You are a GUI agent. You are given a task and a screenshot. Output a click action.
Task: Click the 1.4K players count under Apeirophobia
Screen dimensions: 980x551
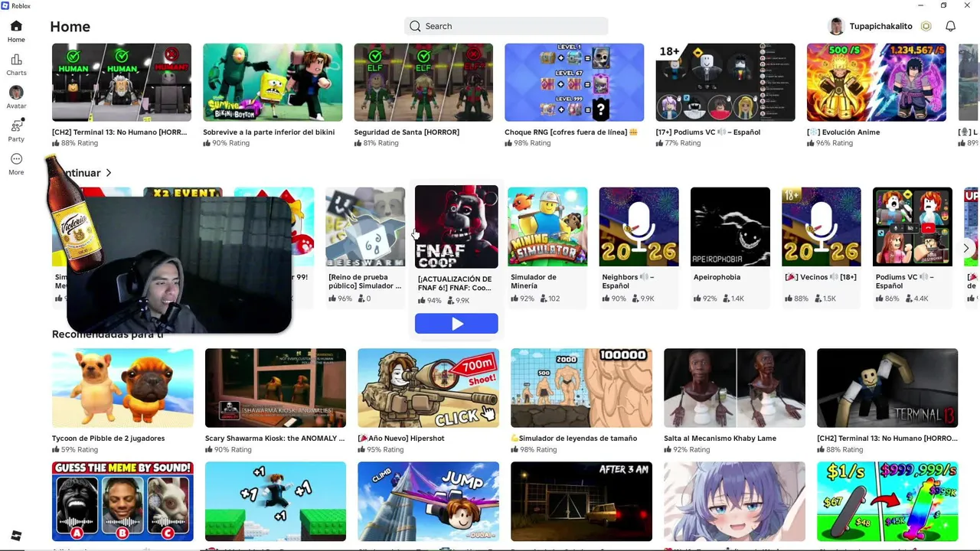pyautogui.click(x=733, y=298)
